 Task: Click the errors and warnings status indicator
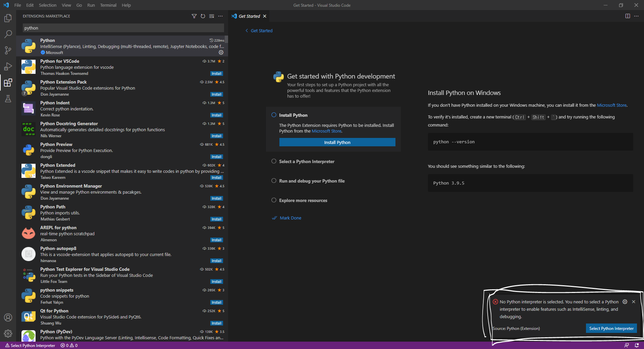pyautogui.click(x=69, y=345)
